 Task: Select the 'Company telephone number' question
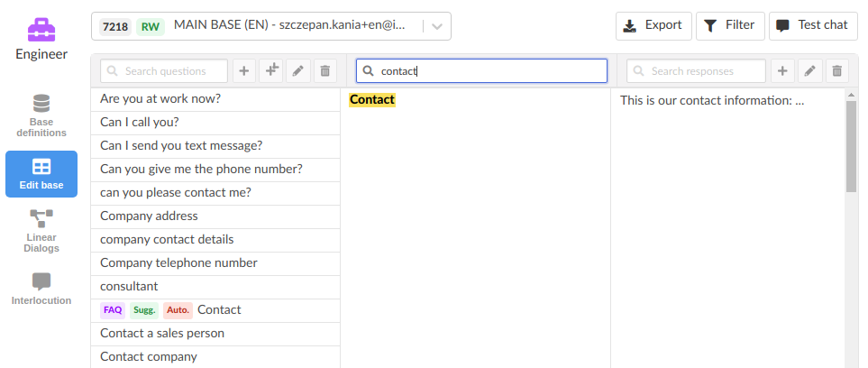(x=178, y=262)
